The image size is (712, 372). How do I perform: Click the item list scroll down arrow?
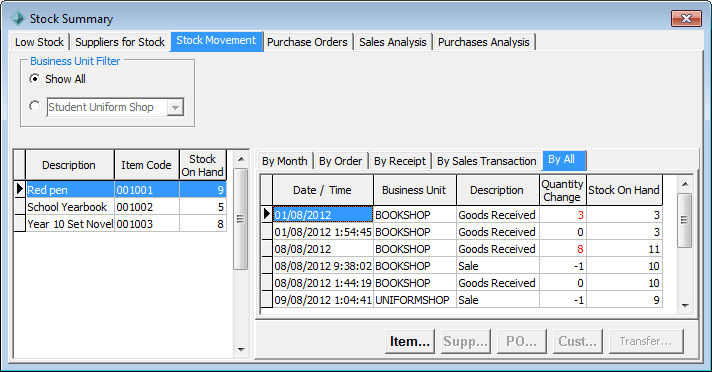(x=241, y=350)
